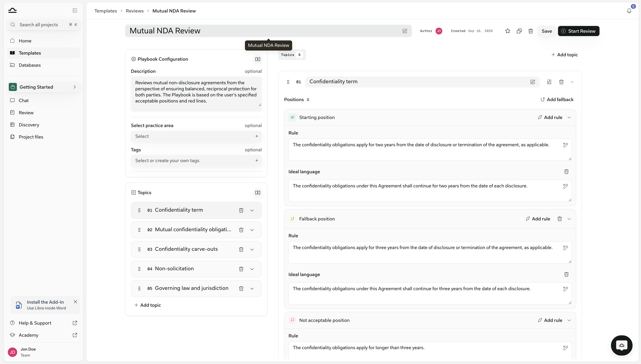Delete topic 01 using detail trash icon
641x364 pixels.
tap(561, 82)
